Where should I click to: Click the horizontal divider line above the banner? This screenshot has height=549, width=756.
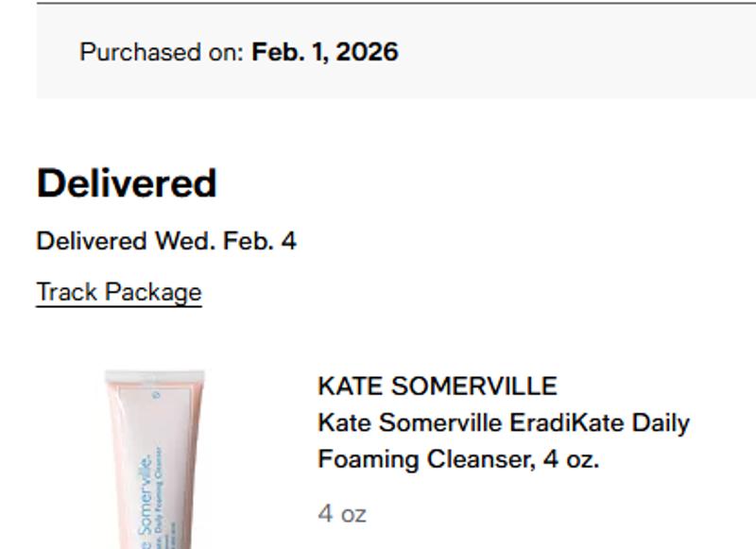pos(396,3)
